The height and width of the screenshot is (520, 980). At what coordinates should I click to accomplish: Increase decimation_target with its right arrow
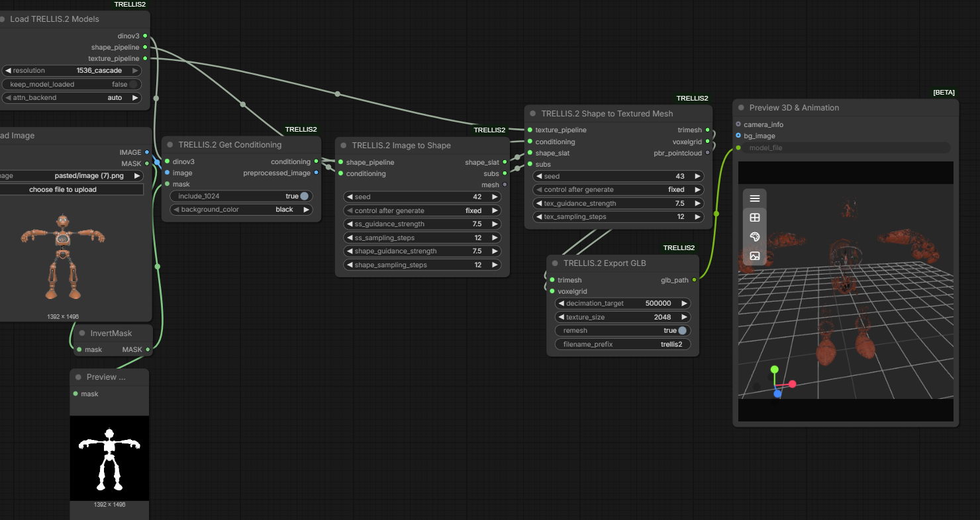point(684,304)
